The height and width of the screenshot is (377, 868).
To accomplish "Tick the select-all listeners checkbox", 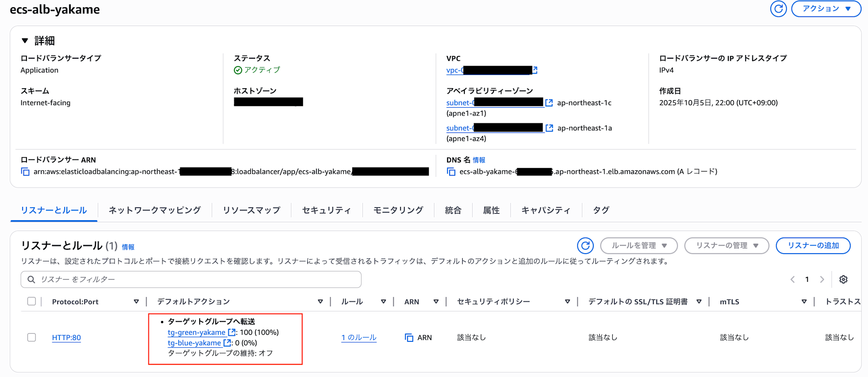I will click(x=32, y=301).
